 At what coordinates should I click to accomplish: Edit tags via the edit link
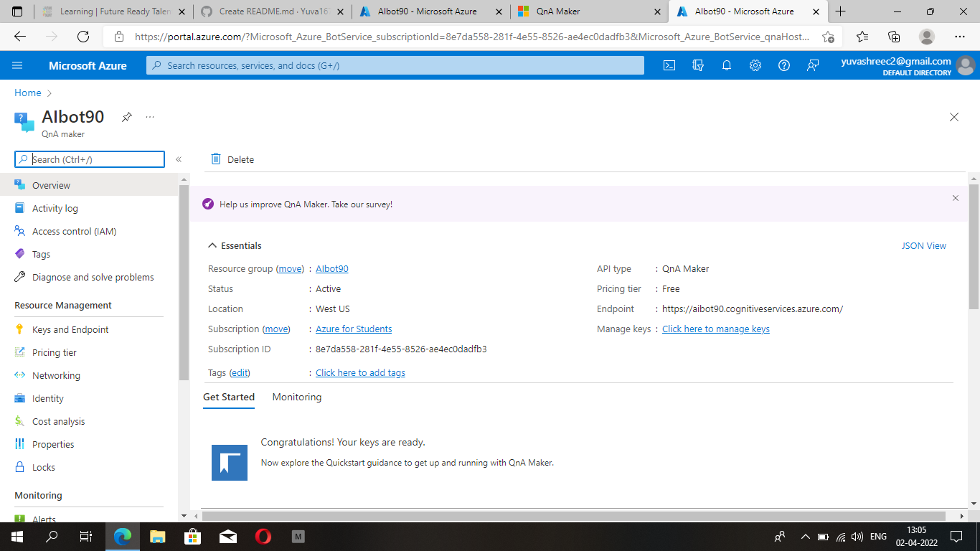[x=240, y=373]
